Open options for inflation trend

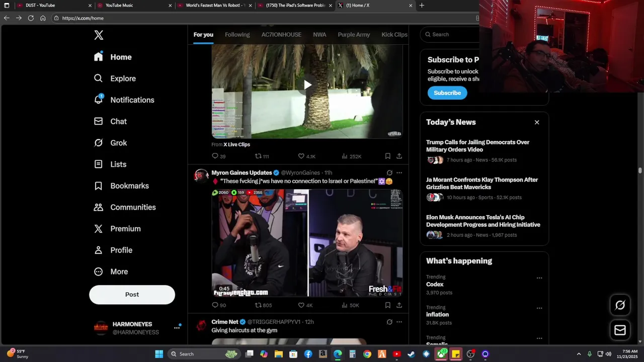(x=539, y=308)
